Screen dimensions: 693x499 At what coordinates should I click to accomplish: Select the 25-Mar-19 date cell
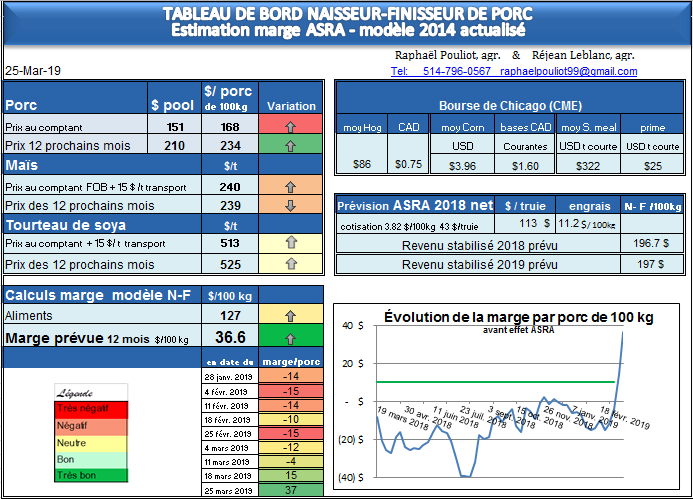pos(31,72)
